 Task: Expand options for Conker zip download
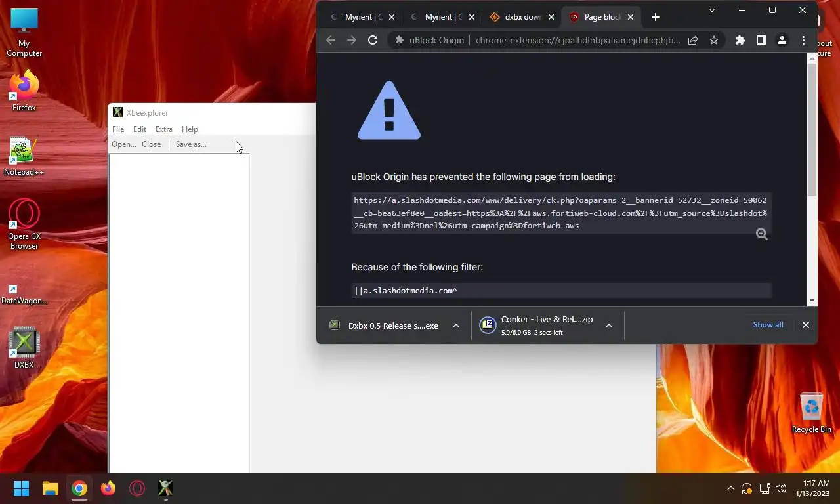pos(609,325)
